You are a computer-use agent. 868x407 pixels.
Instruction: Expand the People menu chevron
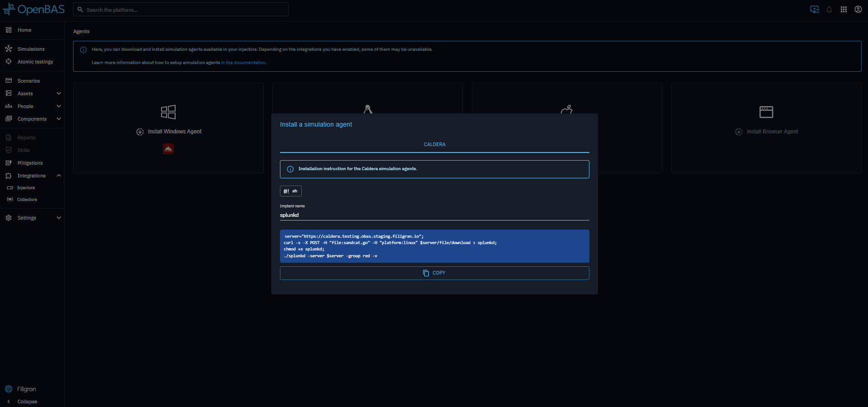pyautogui.click(x=59, y=106)
